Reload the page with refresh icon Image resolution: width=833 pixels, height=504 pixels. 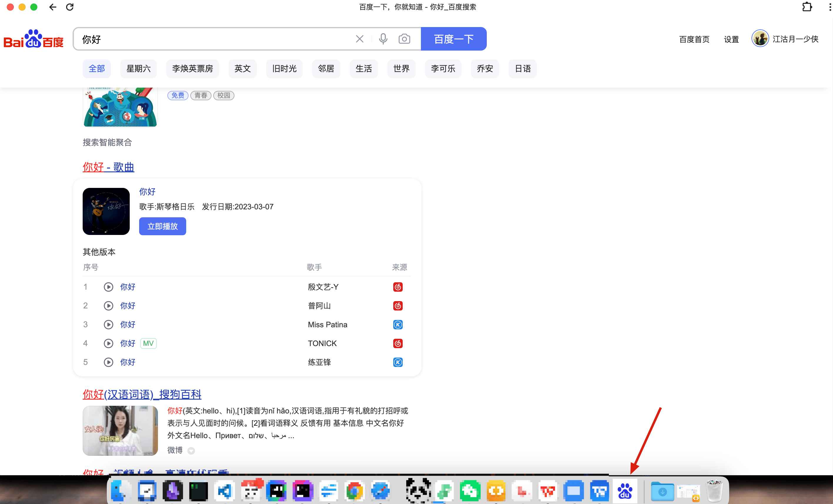[x=70, y=7]
